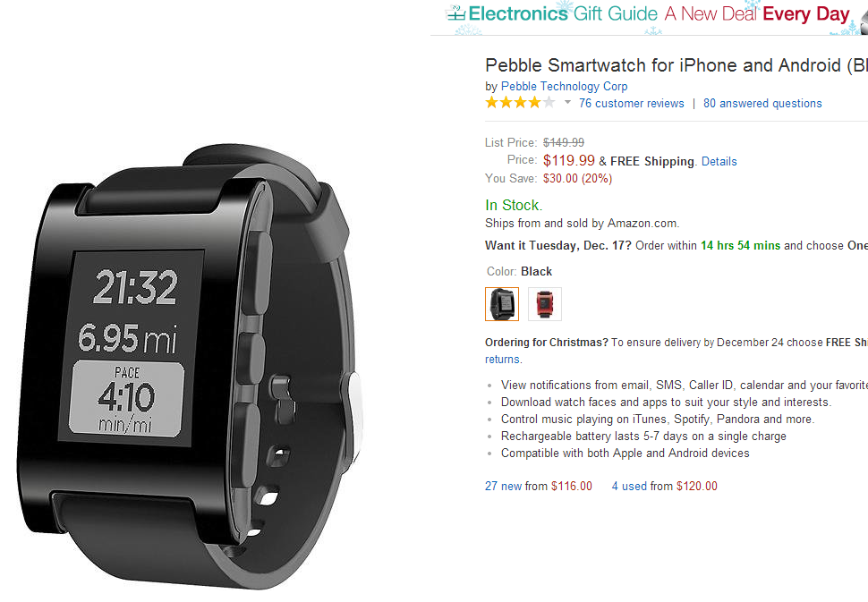Click the In Stock availability text
This screenshot has height=602, width=868.
pyautogui.click(x=513, y=205)
